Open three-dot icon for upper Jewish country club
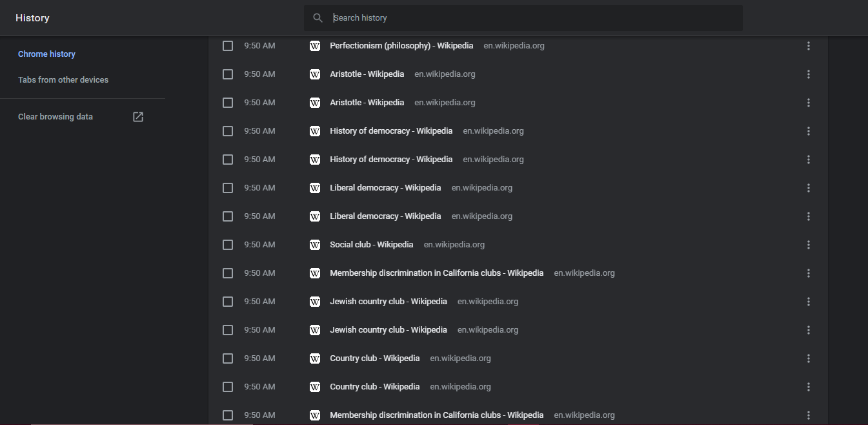The image size is (868, 425). click(x=808, y=302)
